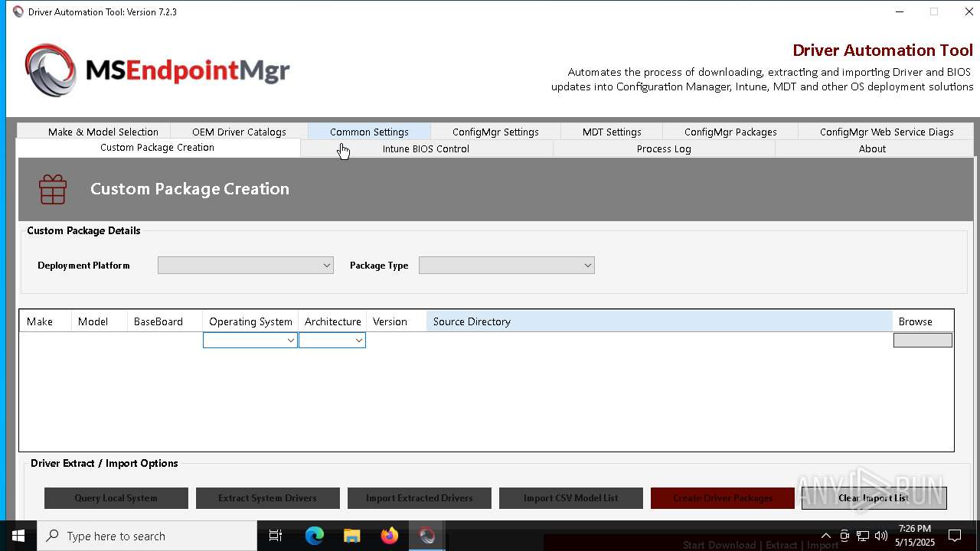Open the Architecture cell dropdown
Image resolution: width=980 pixels, height=551 pixels.
(x=332, y=340)
